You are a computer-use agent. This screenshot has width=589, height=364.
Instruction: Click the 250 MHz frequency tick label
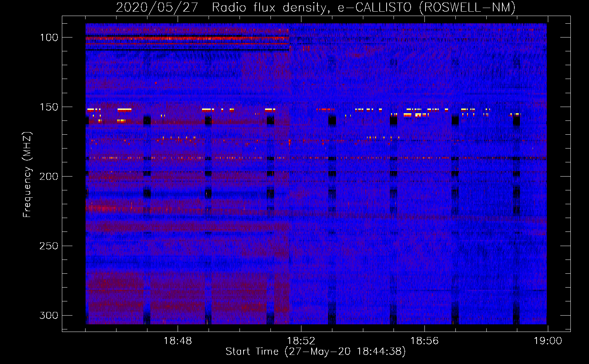[49, 246]
